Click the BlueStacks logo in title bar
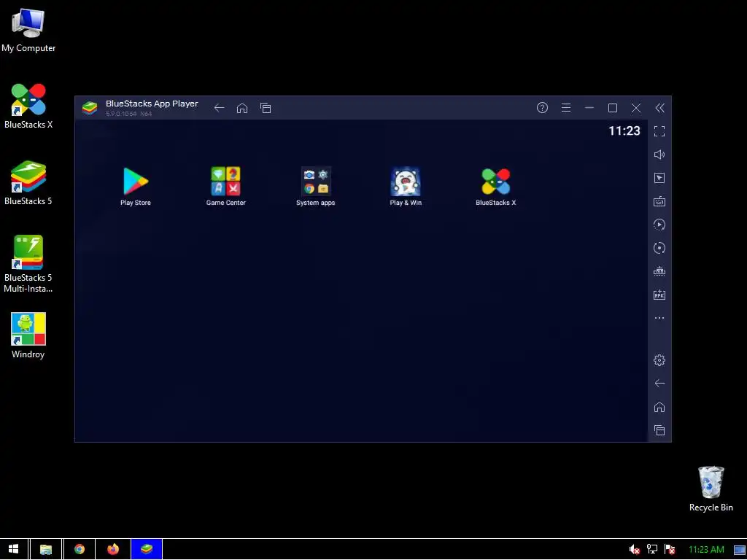The image size is (747, 560). pyautogui.click(x=90, y=108)
